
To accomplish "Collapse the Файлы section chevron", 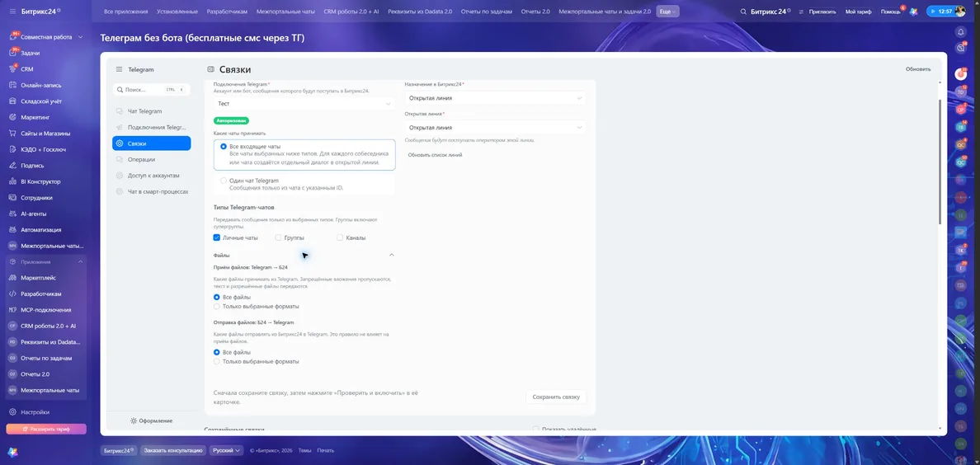I will (x=392, y=255).
